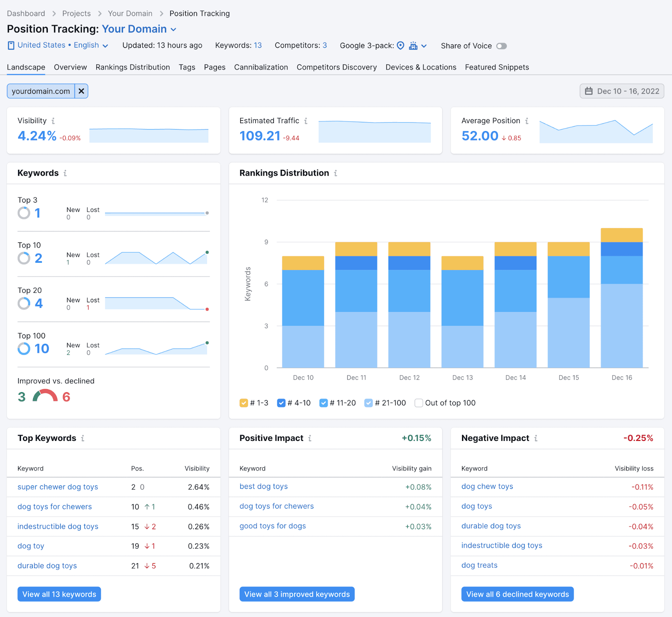Uncheck the # 1-3 rankings checkbox
The width and height of the screenshot is (672, 617).
(x=243, y=403)
